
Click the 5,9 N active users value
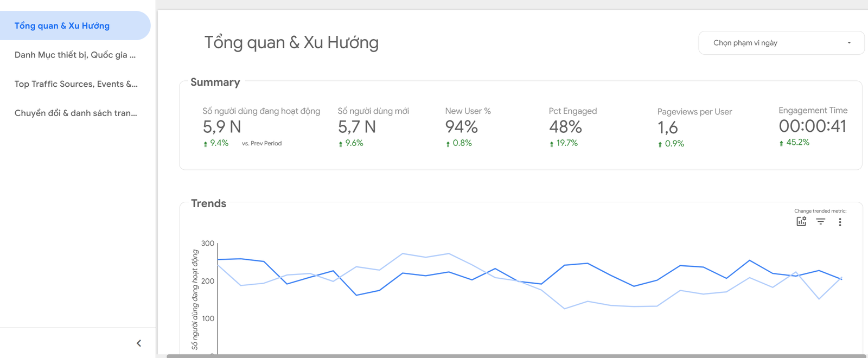(222, 127)
